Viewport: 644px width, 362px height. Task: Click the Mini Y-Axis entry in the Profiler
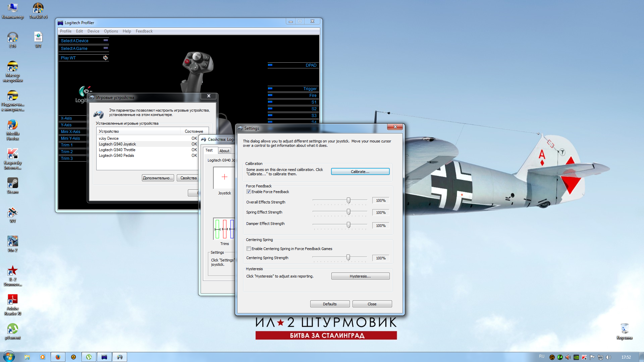click(72, 138)
